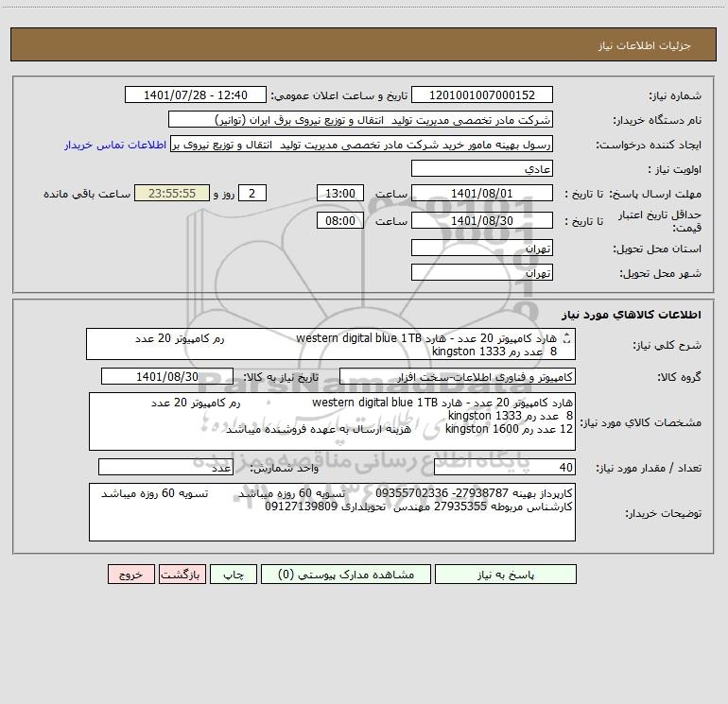Click the مشخصات کالای مورد نیاز text area

pos(332,421)
